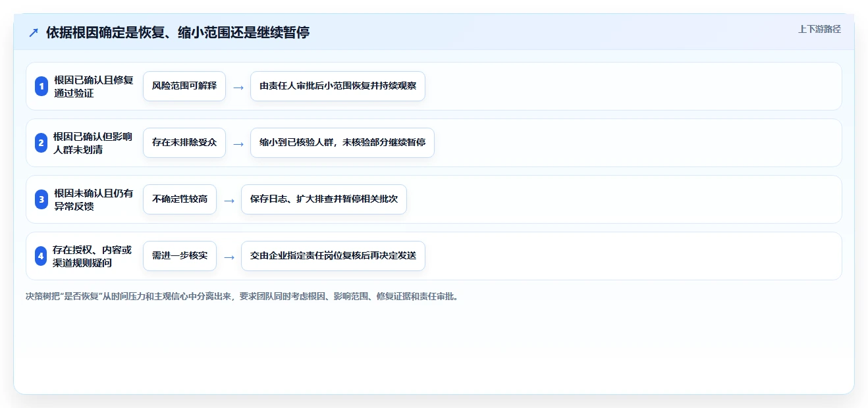Click the 需进一步核实 condition chip

tap(180, 256)
